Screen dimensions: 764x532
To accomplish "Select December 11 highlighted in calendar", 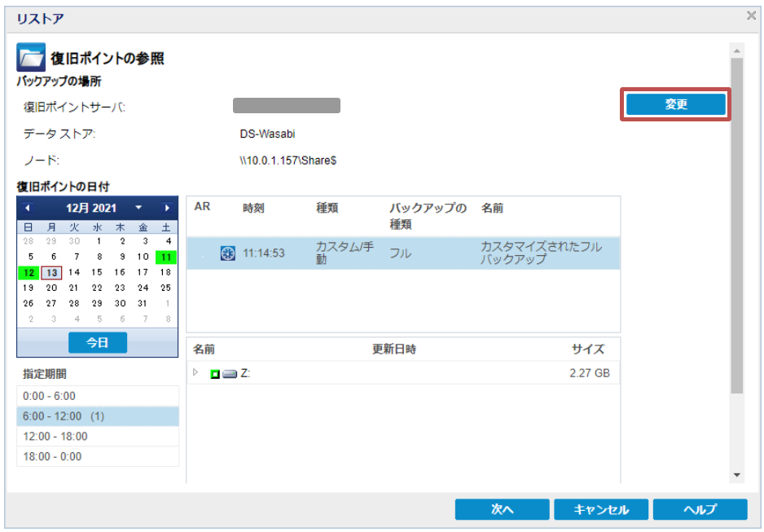I will point(166,257).
